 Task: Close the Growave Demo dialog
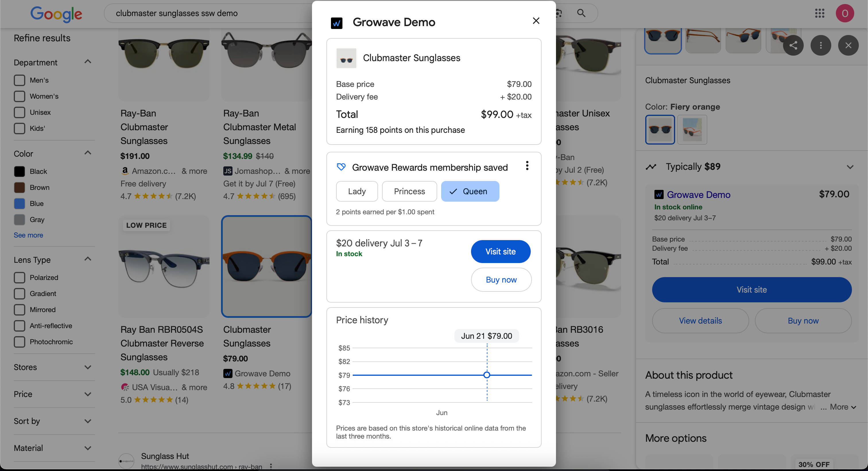536,21
